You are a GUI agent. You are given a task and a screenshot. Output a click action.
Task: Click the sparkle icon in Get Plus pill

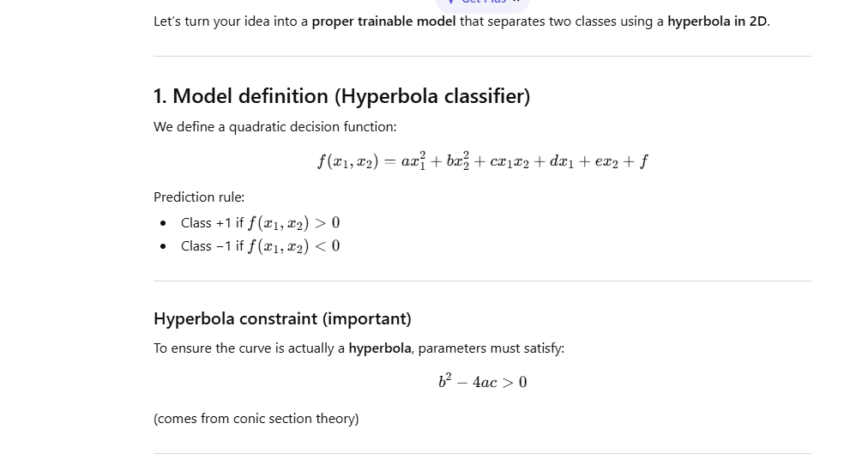point(450,3)
